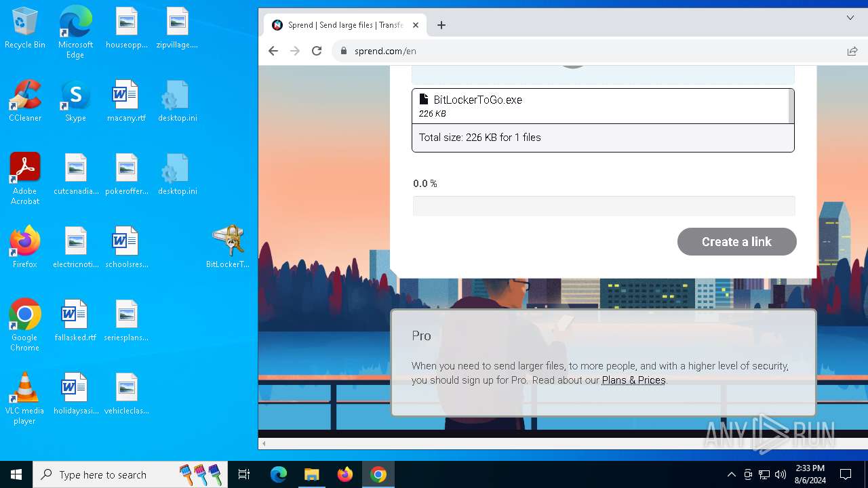Click the browser back arrow
Viewport: 868px width, 488px height.
(273, 51)
